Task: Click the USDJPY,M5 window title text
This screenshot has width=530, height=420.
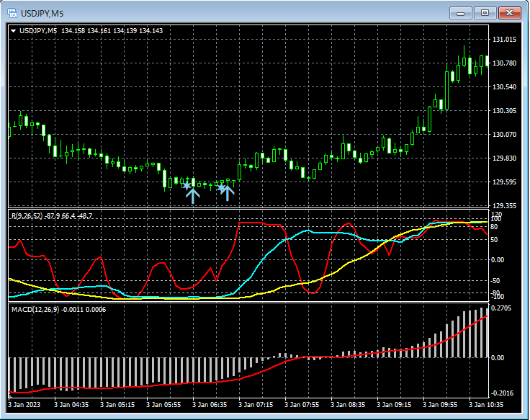Action: (42, 14)
